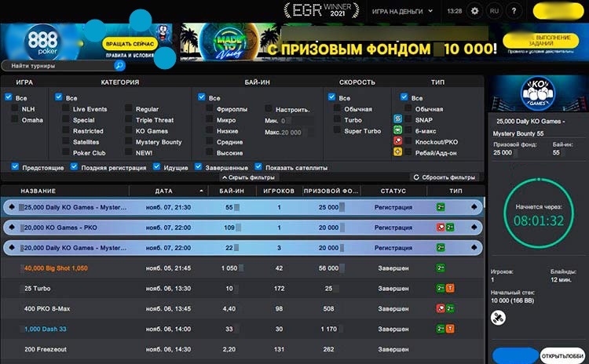Image resolution: width=589 pixels, height=364 pixels.
Task: Click SNAP type icon in filters
Action: (398, 119)
